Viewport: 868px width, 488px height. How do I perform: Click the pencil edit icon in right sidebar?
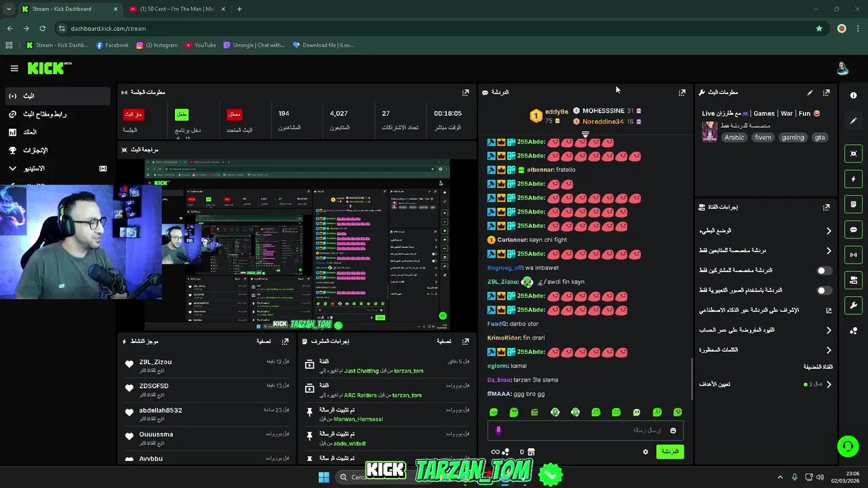(x=854, y=121)
